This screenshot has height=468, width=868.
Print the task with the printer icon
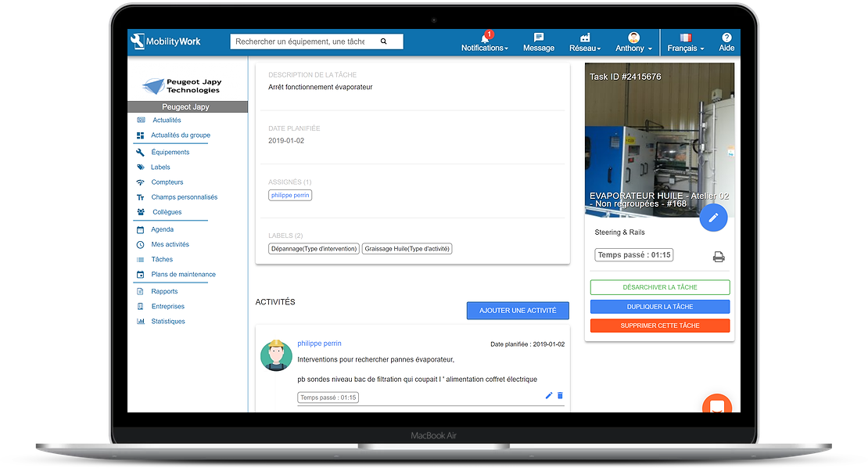719,255
